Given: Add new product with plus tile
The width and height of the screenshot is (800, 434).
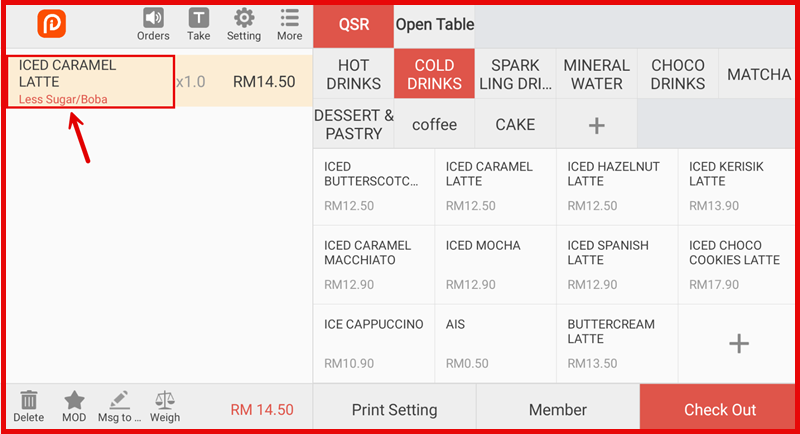Looking at the screenshot, I should click(738, 344).
